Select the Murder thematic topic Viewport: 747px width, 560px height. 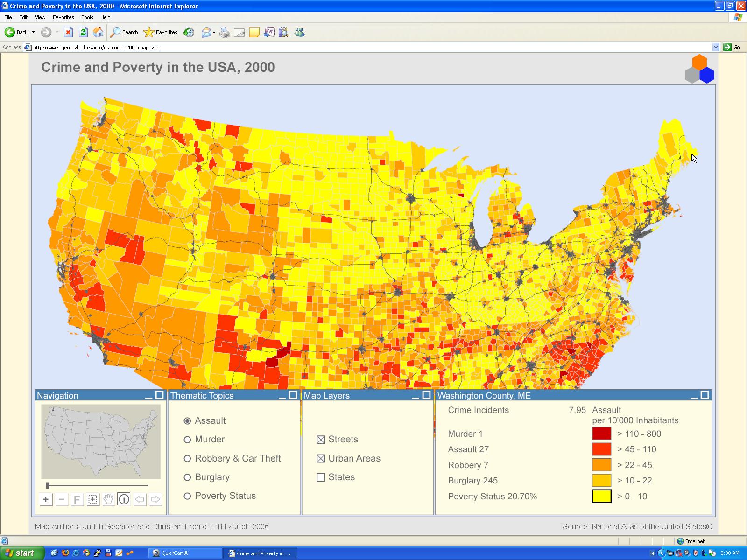187,440
